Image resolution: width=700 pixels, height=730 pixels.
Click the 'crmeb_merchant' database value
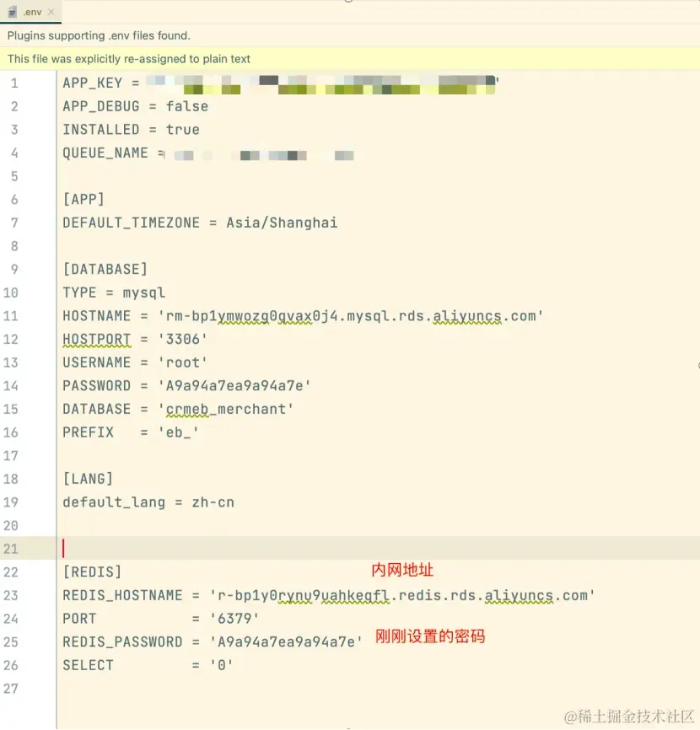(x=226, y=409)
